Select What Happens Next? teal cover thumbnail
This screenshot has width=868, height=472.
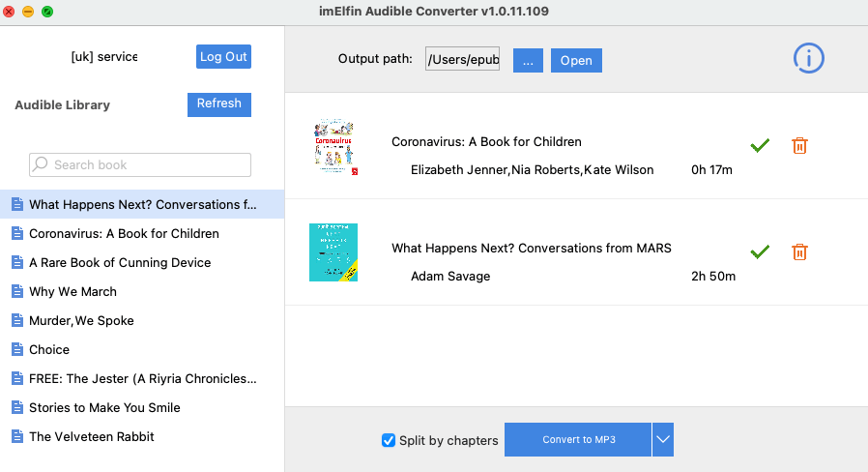click(333, 252)
